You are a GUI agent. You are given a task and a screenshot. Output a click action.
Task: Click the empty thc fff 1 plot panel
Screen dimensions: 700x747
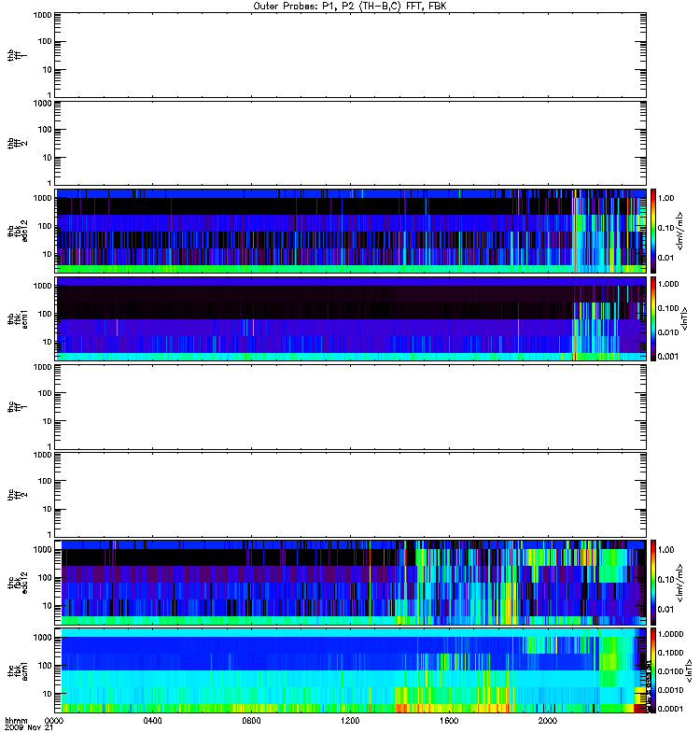(x=351, y=407)
